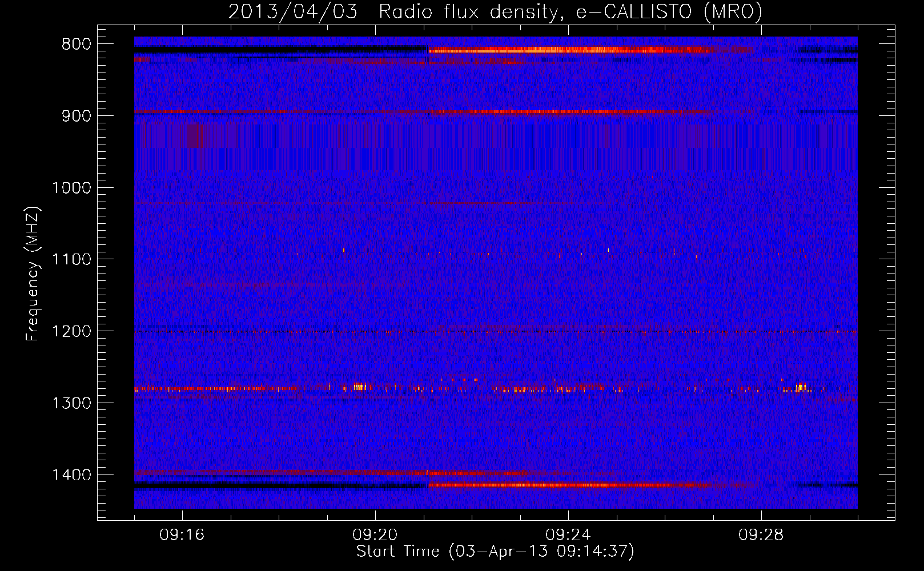Click the 09:16 time tick label
The width and height of the screenshot is (924, 571).
182,535
